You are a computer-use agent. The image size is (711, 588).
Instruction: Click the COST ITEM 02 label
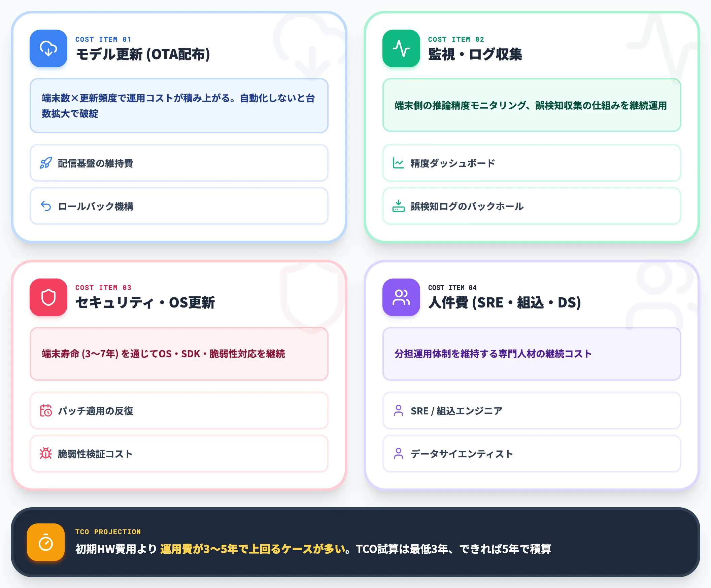[456, 40]
